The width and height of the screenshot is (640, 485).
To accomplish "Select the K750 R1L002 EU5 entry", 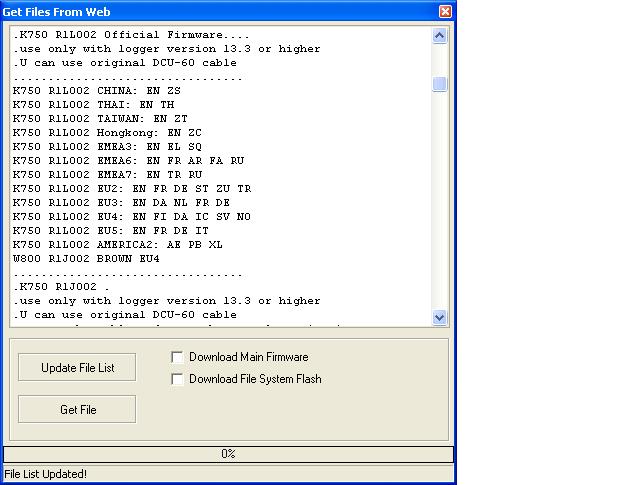I will (x=111, y=231).
